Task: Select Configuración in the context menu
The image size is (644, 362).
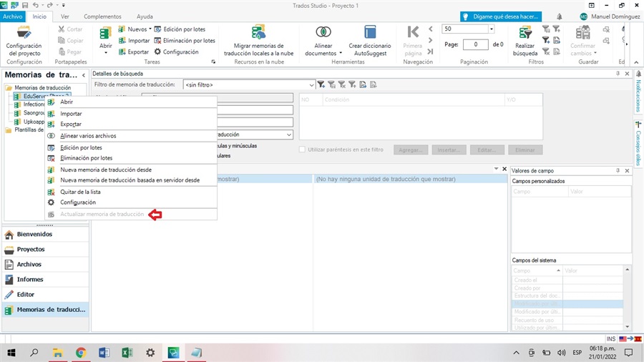Action: [x=132, y=202]
